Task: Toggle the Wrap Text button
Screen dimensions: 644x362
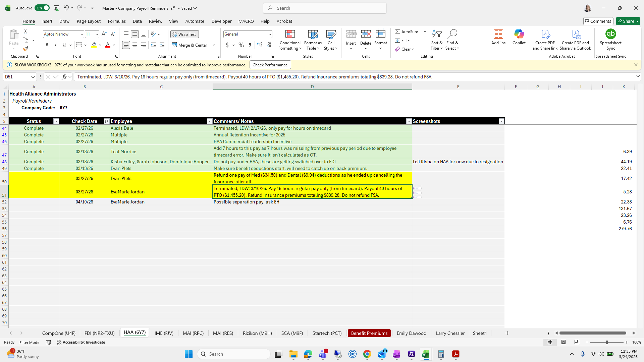Action: coord(184,34)
